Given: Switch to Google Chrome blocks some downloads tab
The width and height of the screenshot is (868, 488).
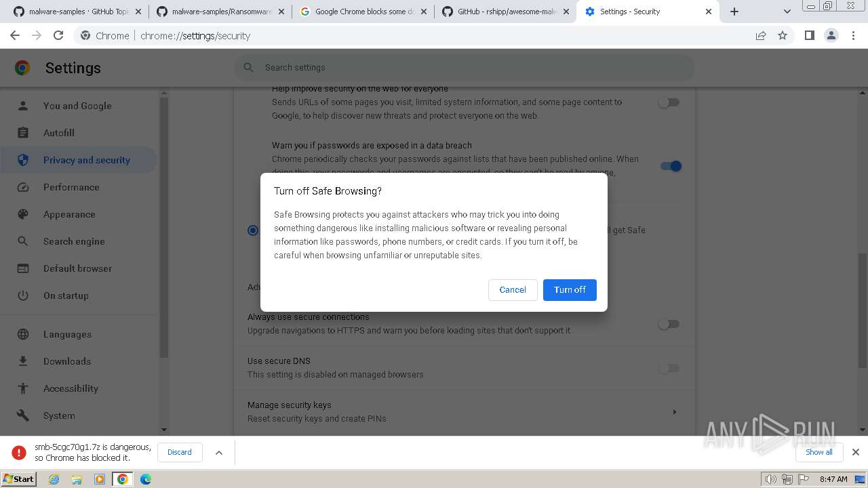Looking at the screenshot, I should pyautogui.click(x=362, y=12).
